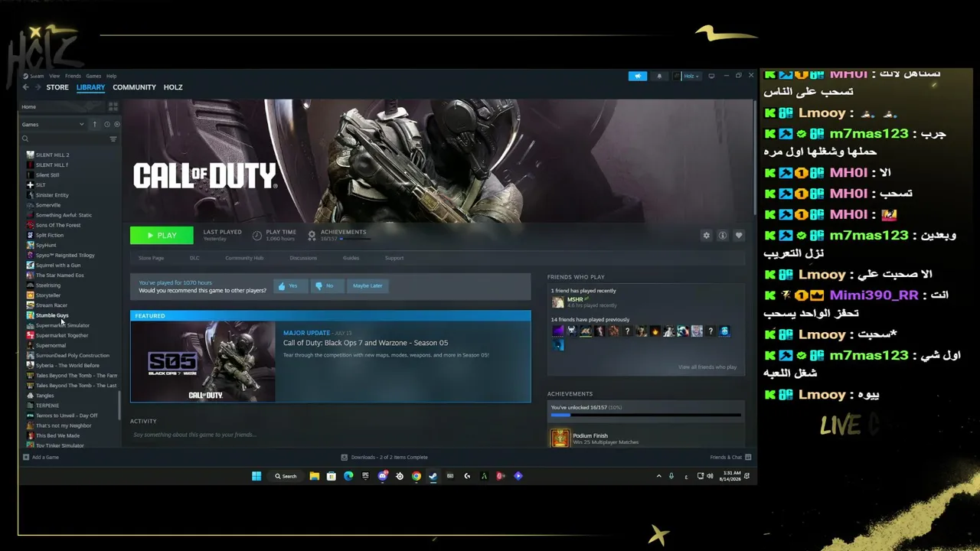Image resolution: width=980 pixels, height=551 pixels.
Task: Open the notifications bell
Action: (659, 76)
